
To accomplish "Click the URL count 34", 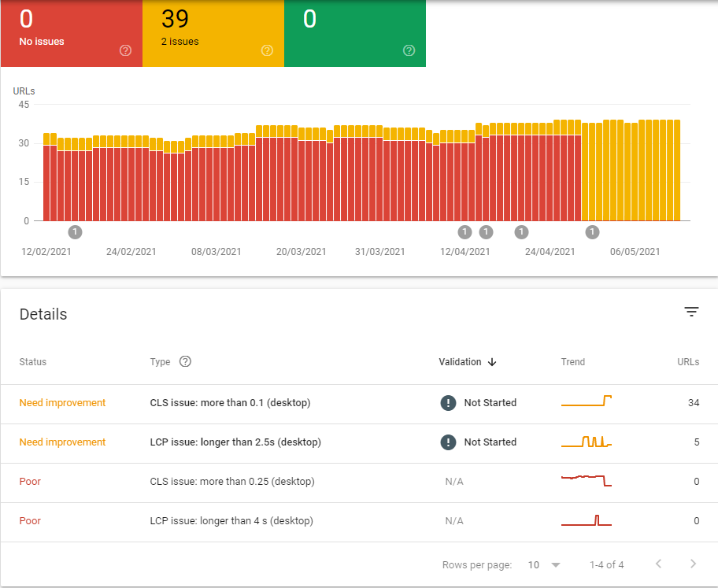I will 694,402.
